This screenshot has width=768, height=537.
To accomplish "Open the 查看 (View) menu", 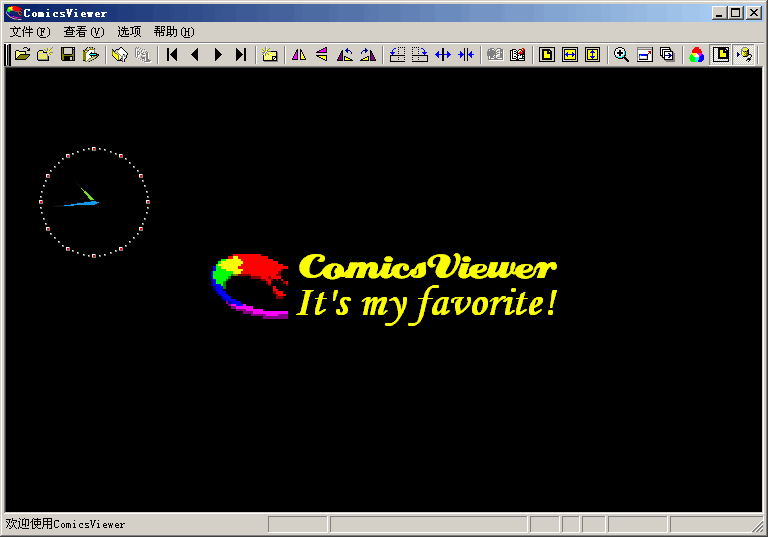I will tap(83, 32).
